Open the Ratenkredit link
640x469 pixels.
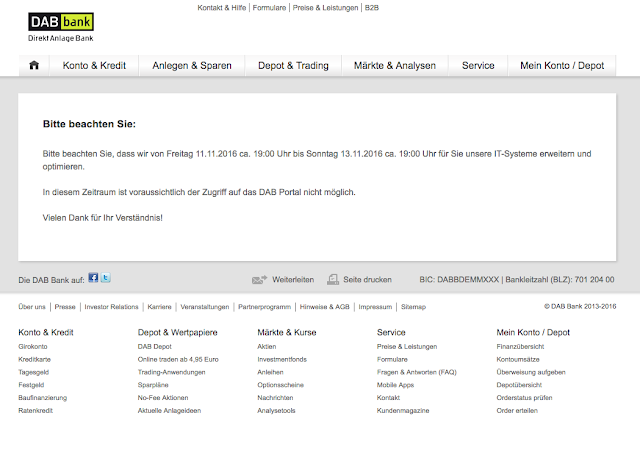(36, 411)
